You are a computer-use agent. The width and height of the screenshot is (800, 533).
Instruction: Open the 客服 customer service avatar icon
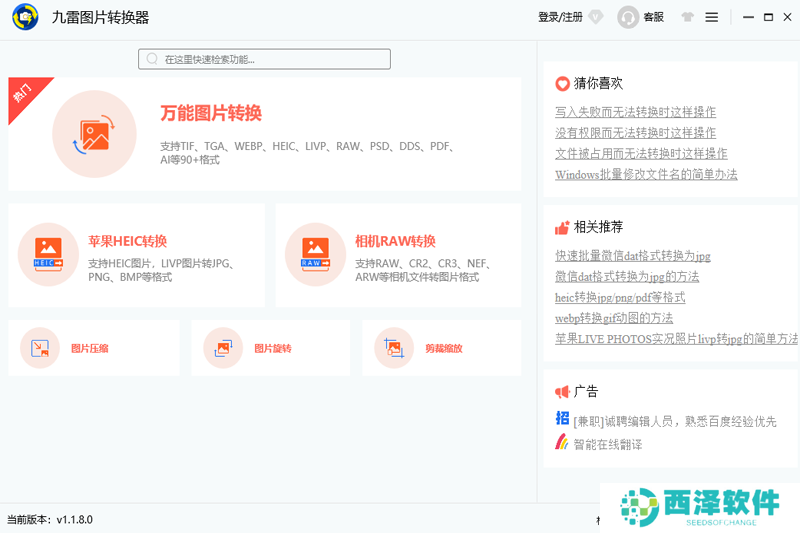click(x=628, y=17)
